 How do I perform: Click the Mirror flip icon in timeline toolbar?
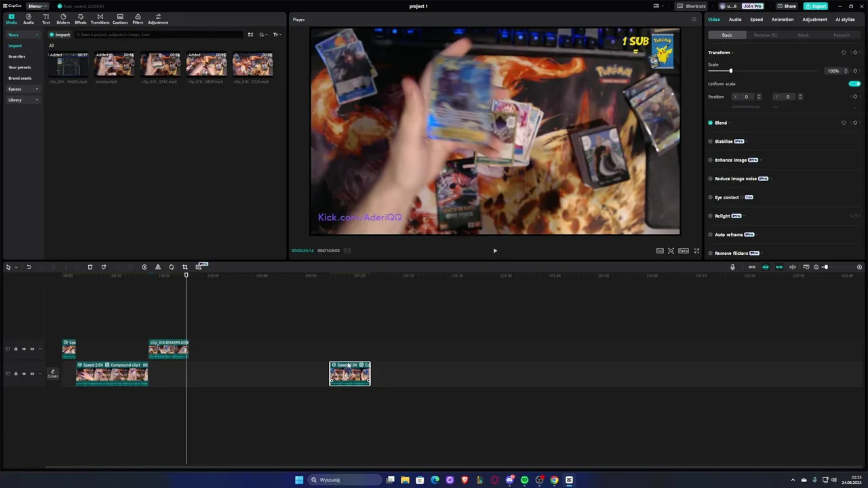click(158, 267)
